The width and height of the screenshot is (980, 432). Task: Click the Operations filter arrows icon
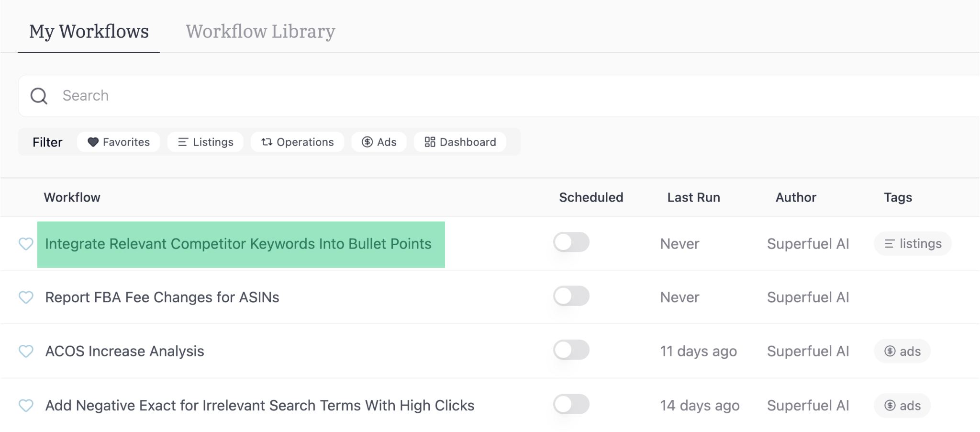coord(266,142)
